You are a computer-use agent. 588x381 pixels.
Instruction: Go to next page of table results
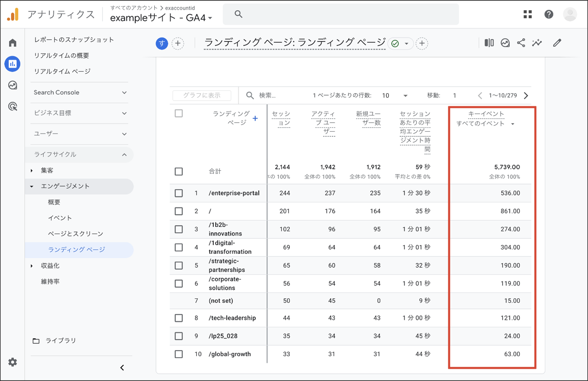pos(526,95)
